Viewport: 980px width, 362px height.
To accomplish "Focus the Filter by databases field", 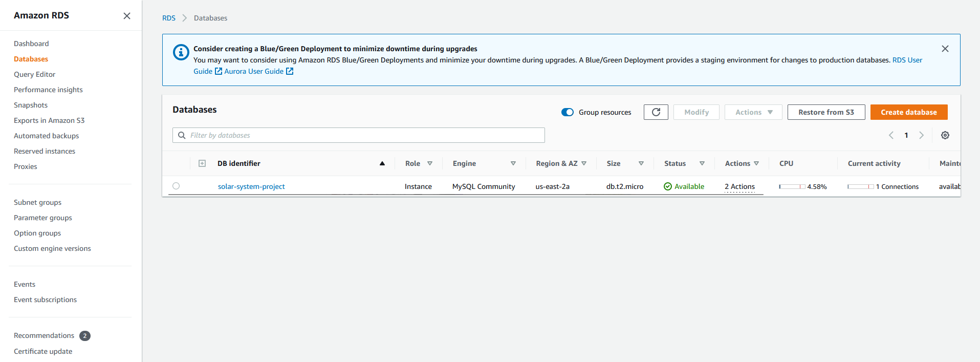I will (359, 135).
